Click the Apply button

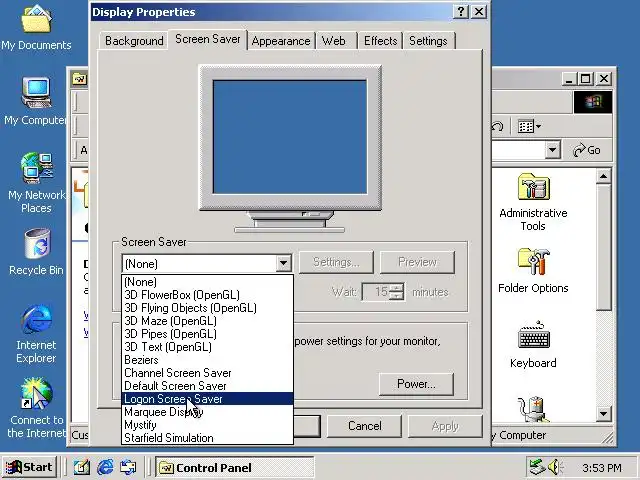[445, 426]
